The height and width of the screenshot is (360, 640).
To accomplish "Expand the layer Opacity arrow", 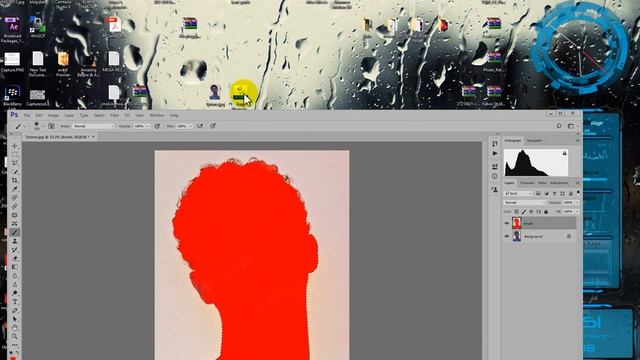I will 577,202.
